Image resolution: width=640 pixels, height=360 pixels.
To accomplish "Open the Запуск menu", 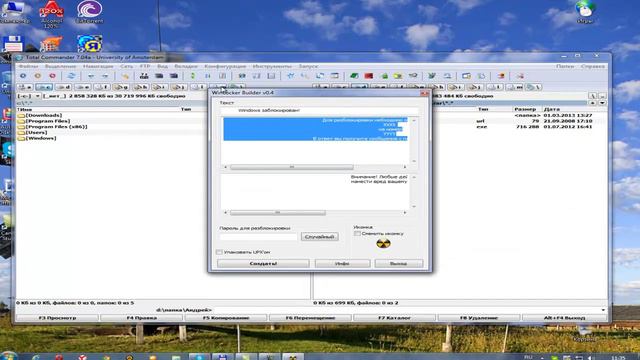I will click(308, 66).
